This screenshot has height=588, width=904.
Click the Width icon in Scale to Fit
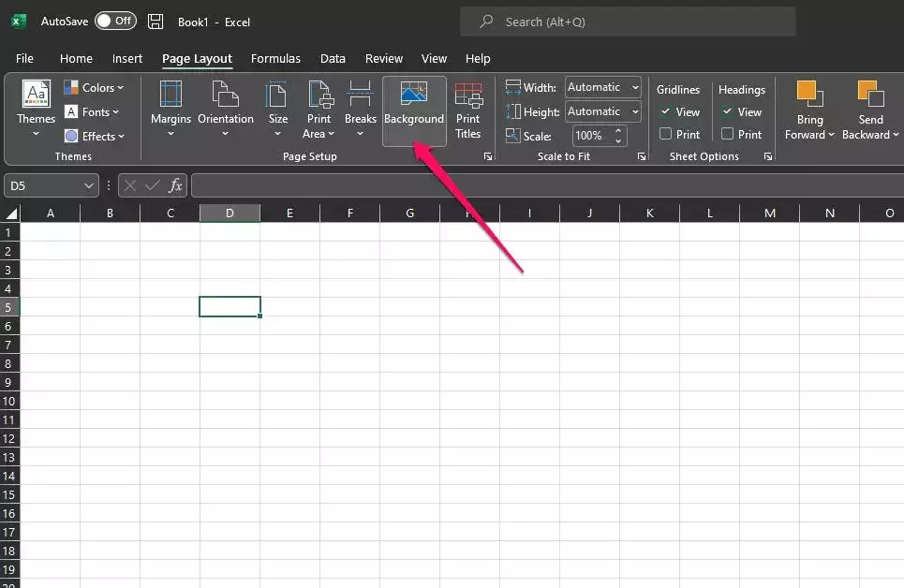513,87
